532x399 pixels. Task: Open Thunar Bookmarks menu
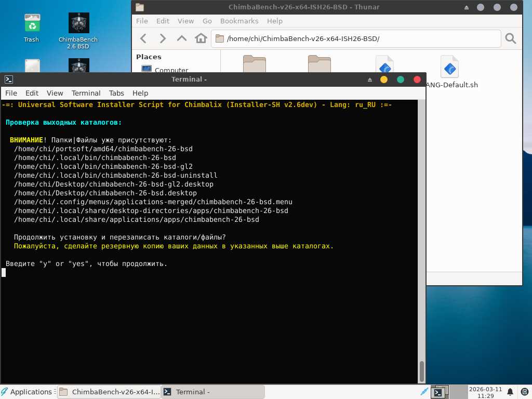(239, 21)
